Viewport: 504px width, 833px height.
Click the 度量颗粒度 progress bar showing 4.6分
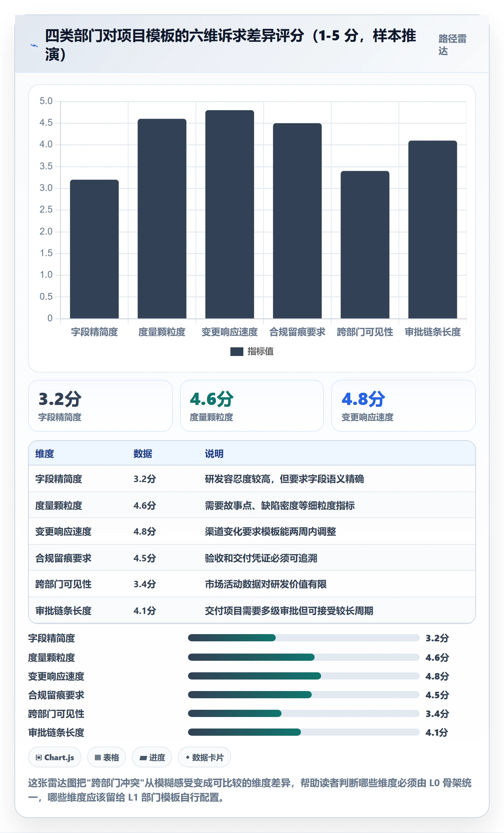(x=303, y=657)
